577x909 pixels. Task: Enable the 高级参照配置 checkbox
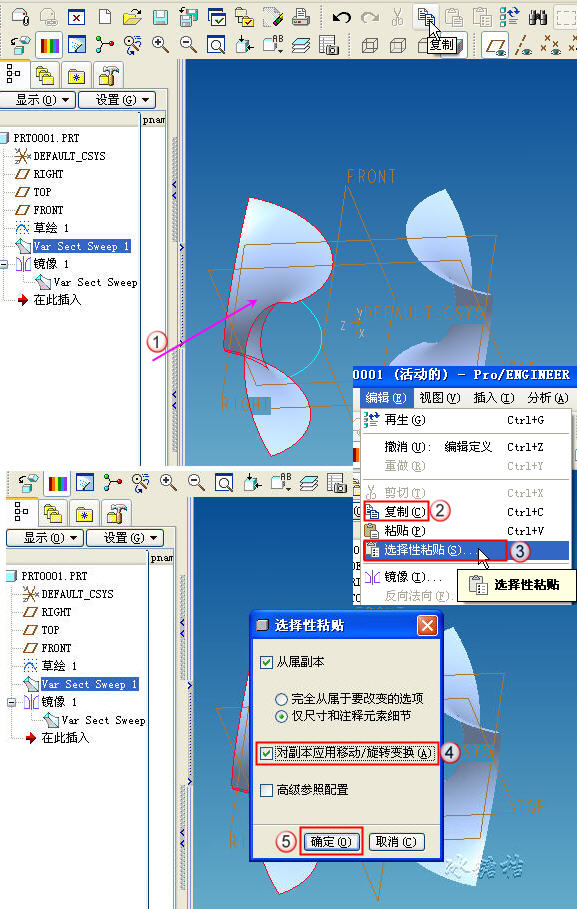tap(266, 790)
